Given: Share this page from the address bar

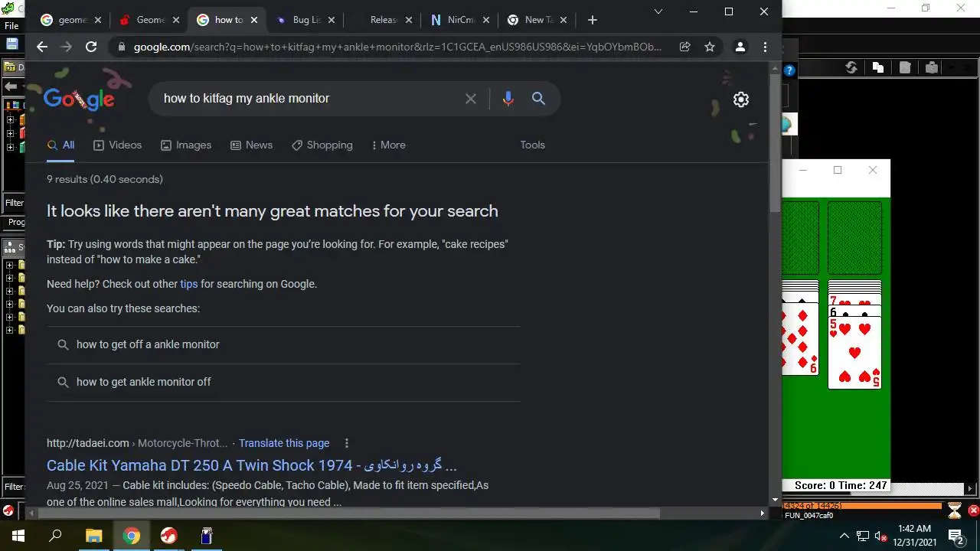Looking at the screenshot, I should point(684,47).
